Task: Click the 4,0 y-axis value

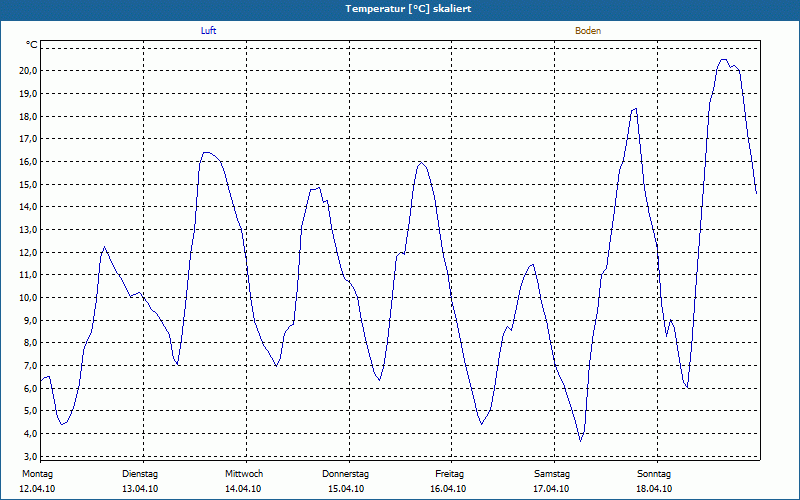Action: click(x=31, y=434)
